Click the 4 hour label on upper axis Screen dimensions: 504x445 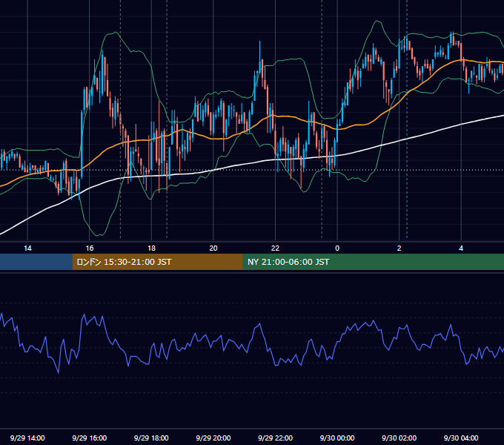pos(461,248)
